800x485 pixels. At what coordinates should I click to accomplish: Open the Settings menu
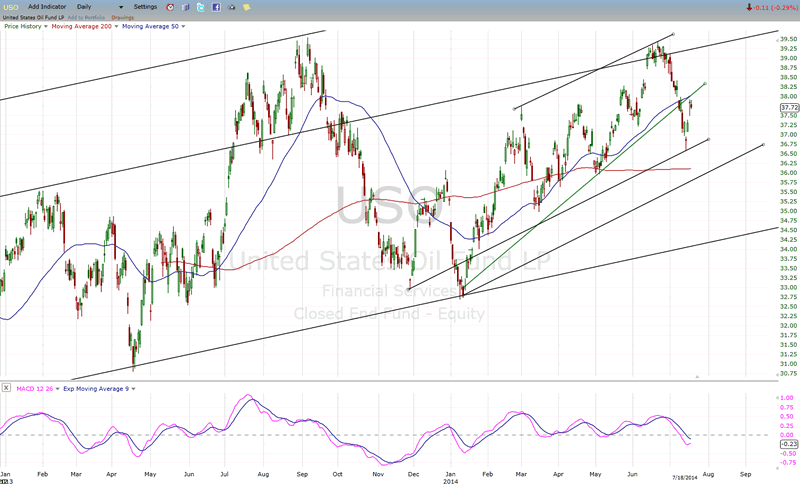pos(146,7)
